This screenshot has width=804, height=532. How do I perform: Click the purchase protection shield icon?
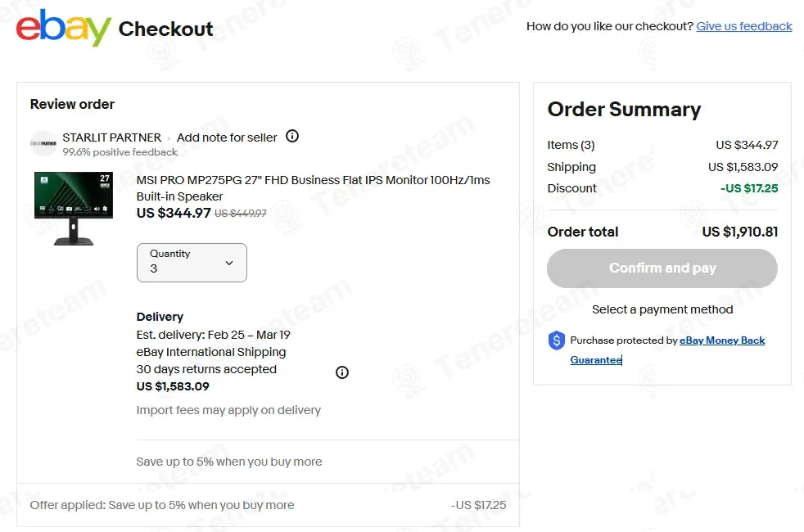(557, 340)
